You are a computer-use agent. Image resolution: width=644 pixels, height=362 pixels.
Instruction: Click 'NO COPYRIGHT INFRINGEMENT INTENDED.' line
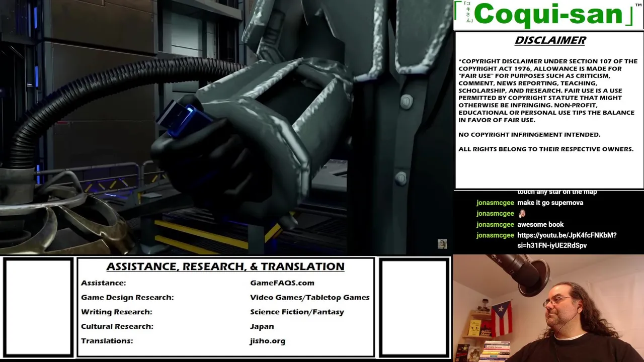(x=529, y=135)
